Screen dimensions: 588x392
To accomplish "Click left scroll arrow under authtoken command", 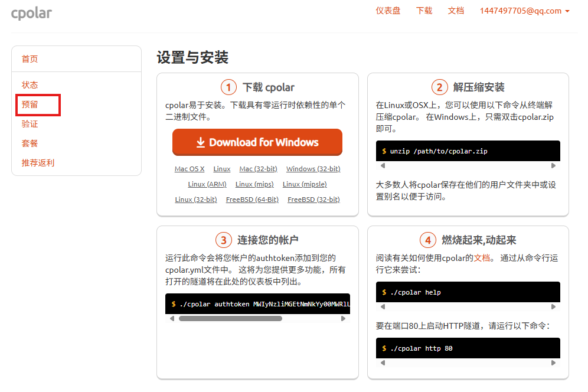I will click(172, 318).
